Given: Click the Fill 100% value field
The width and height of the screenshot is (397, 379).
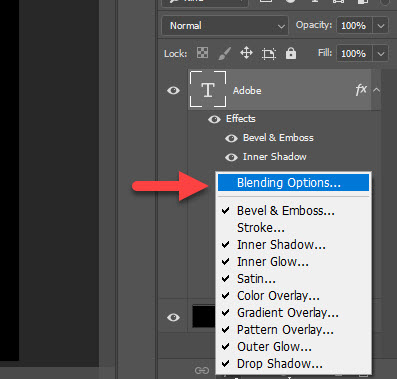Looking at the screenshot, I should coord(354,53).
